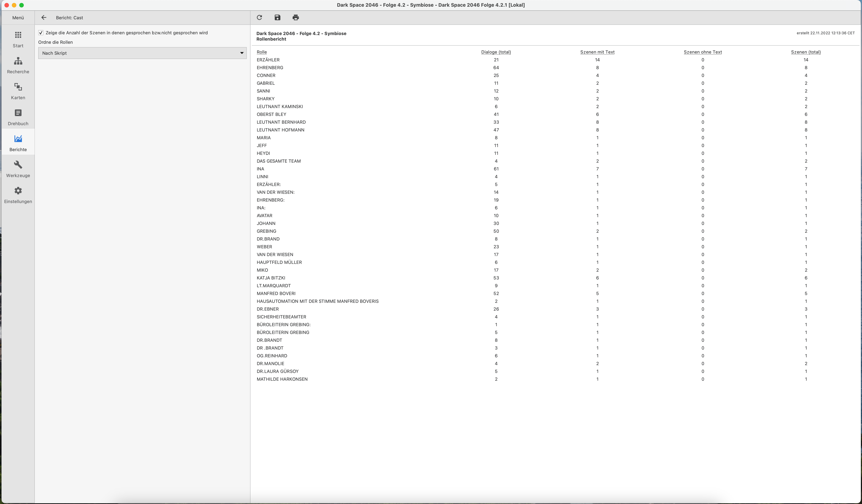Select HAUPTFELD MÜLLER role
The width and height of the screenshot is (862, 504).
pyautogui.click(x=279, y=262)
